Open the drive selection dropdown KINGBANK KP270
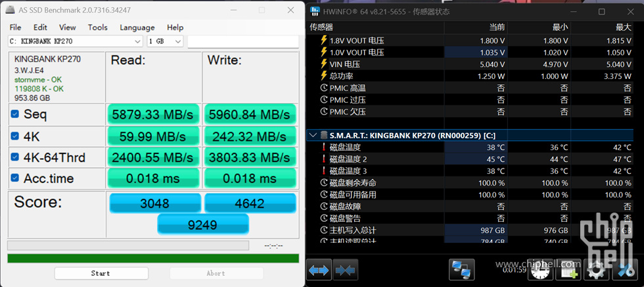 tap(75, 41)
